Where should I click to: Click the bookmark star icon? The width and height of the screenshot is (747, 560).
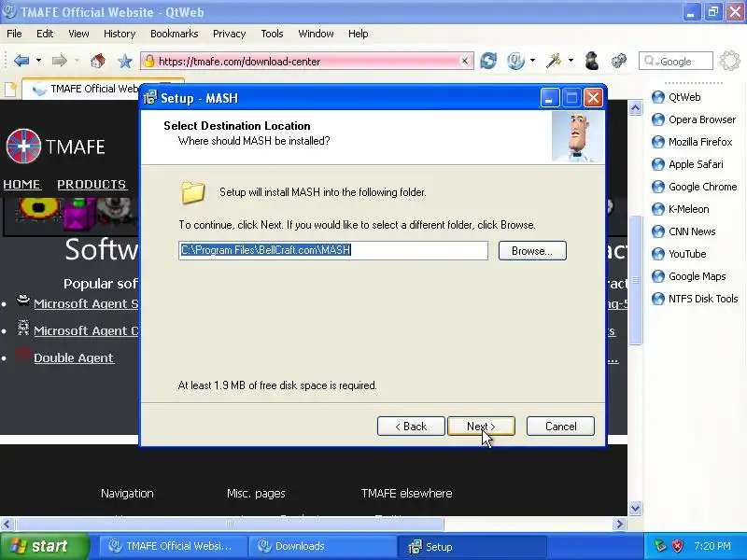click(125, 61)
